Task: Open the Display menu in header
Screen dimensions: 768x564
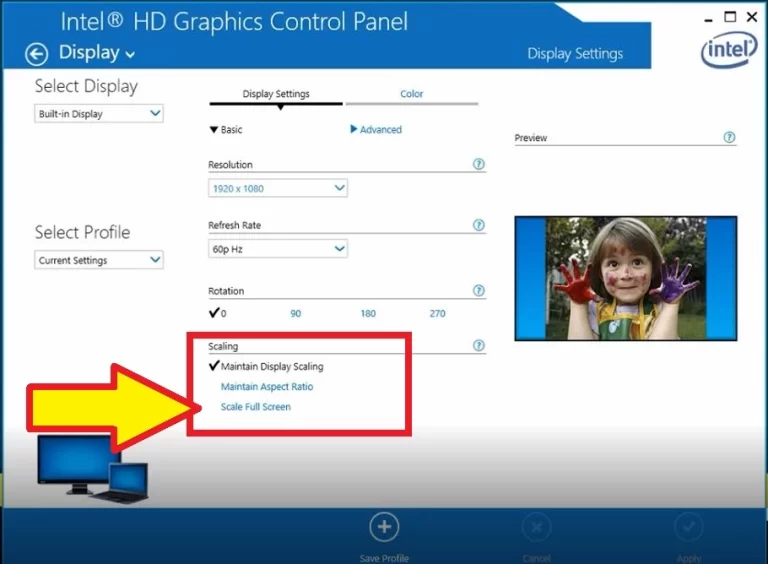Action: click(x=97, y=53)
